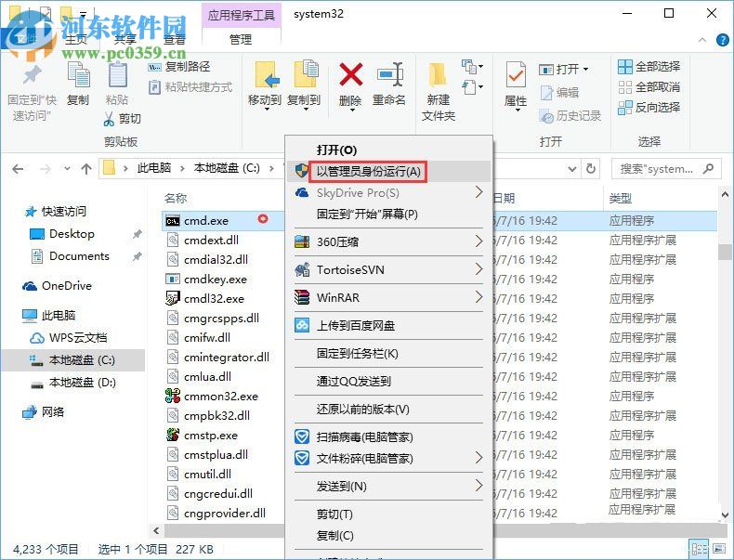Click the vertical scrollbar down arrow

tap(725, 515)
